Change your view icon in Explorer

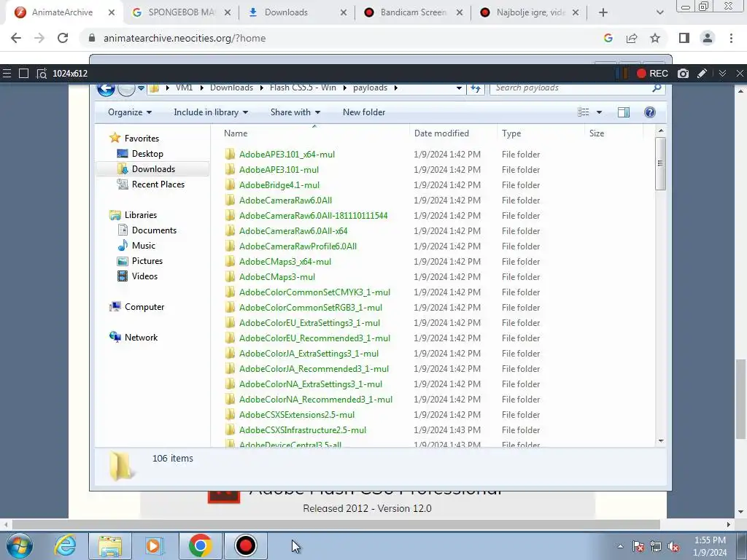[x=583, y=112]
